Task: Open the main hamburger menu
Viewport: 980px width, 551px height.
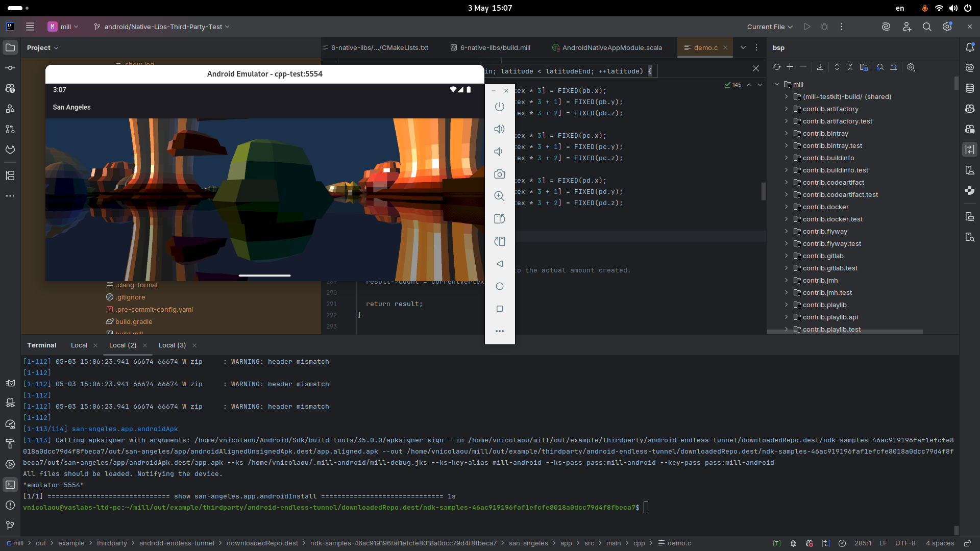Action: click(30, 27)
